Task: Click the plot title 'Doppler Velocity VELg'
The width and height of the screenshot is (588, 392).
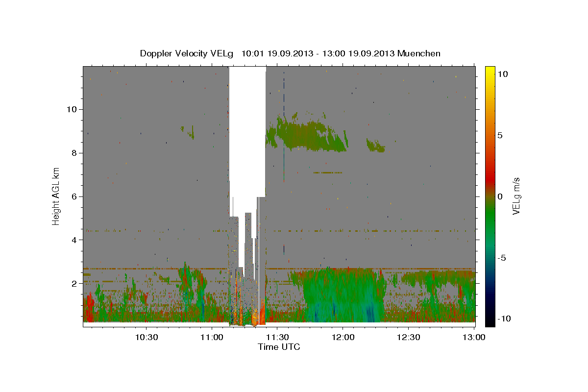Action: (x=187, y=53)
